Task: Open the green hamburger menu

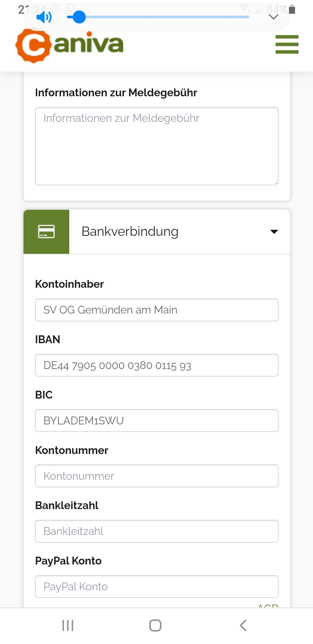Action: [x=287, y=44]
